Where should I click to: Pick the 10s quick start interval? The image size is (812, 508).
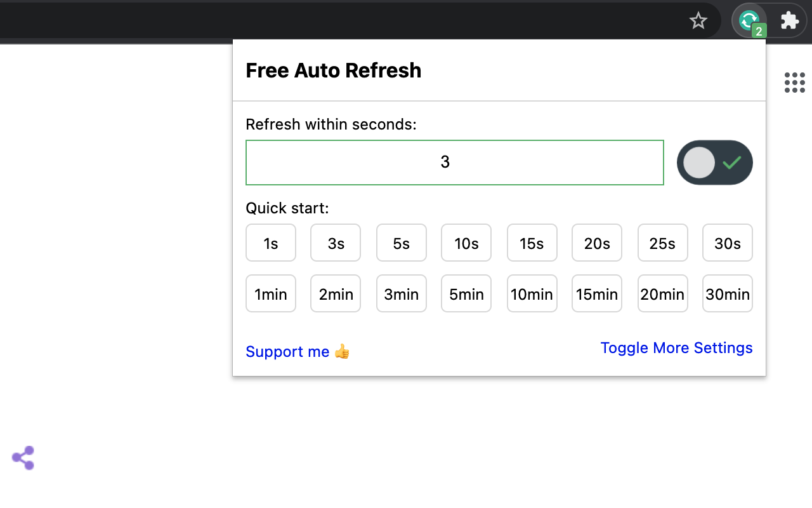(466, 243)
